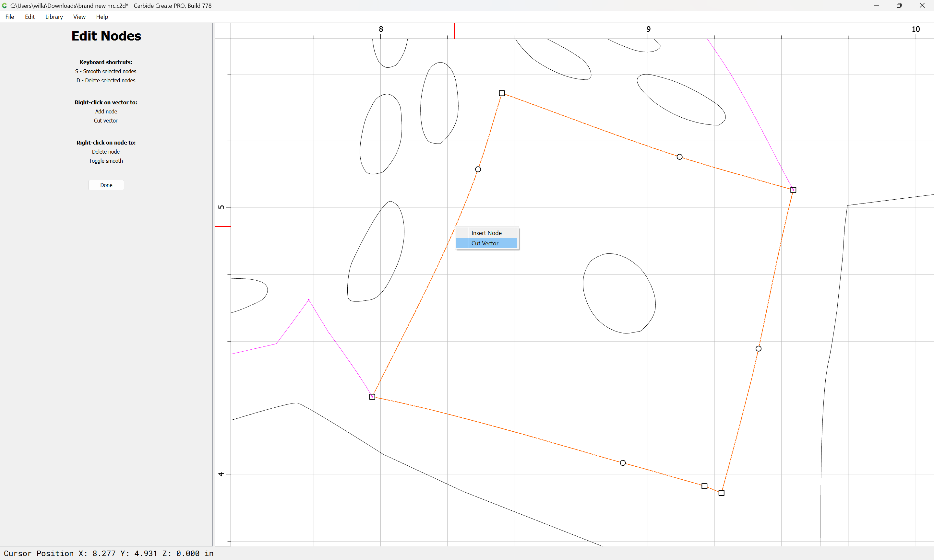Click 'D - Delete selected nodes' shortcut text
Viewport: 934px width, 560px height.
coord(106,80)
